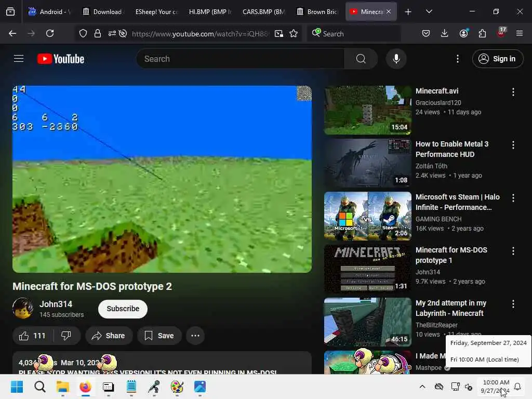Open options for Microsoft vs Steam video

pyautogui.click(x=513, y=198)
